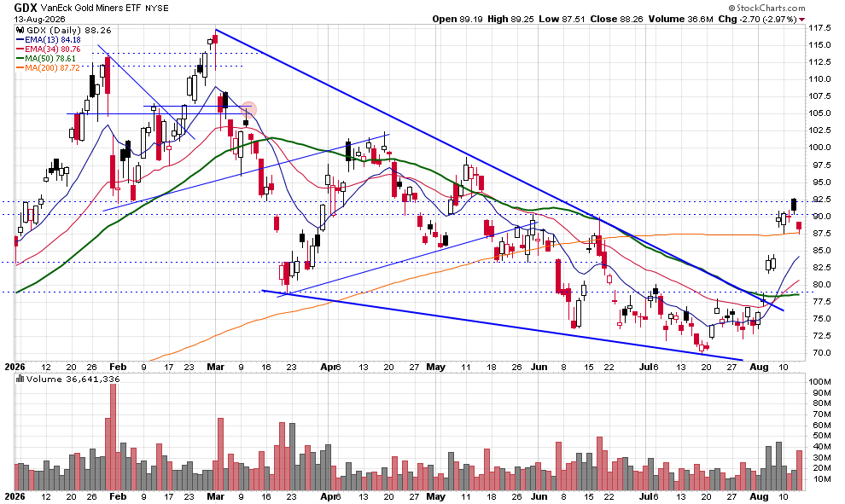Open the StockCharts.com copyright text
The height and width of the screenshot is (504, 845).
tap(766, 8)
